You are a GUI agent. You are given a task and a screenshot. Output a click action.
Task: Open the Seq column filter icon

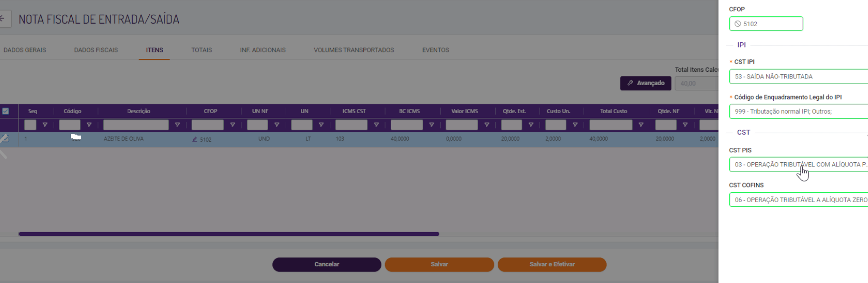coord(45,125)
